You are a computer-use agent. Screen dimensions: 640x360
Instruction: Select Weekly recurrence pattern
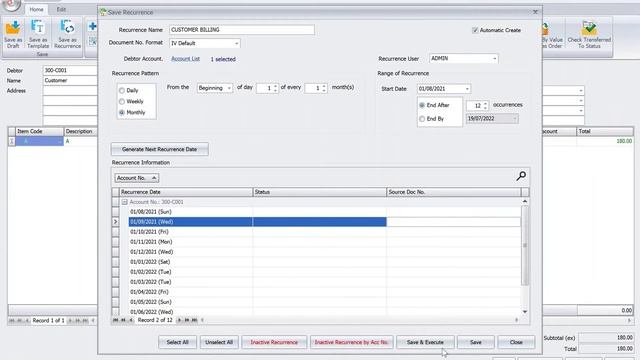(x=122, y=101)
